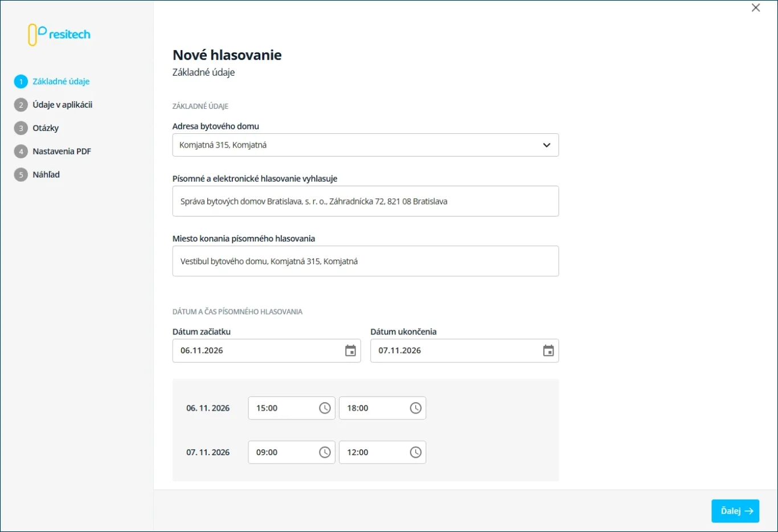The height and width of the screenshot is (532, 778).
Task: Open calendar picker for Dátum začiatku
Action: pos(350,351)
